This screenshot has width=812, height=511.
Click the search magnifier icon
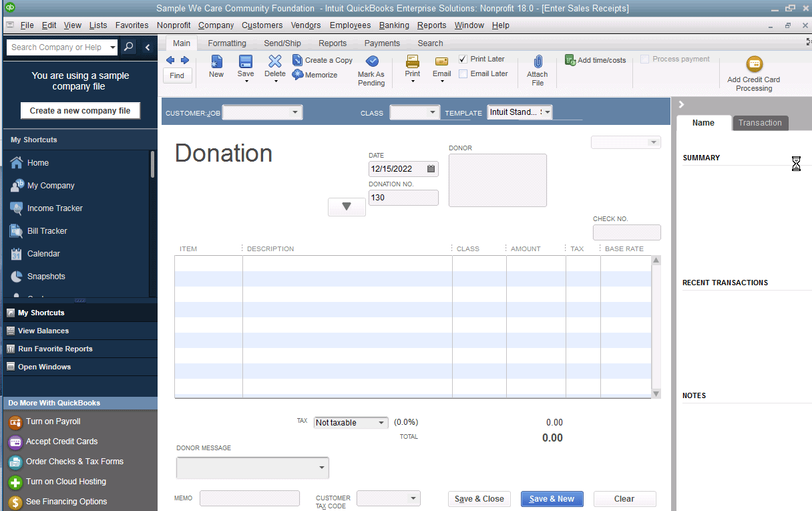pyautogui.click(x=129, y=47)
